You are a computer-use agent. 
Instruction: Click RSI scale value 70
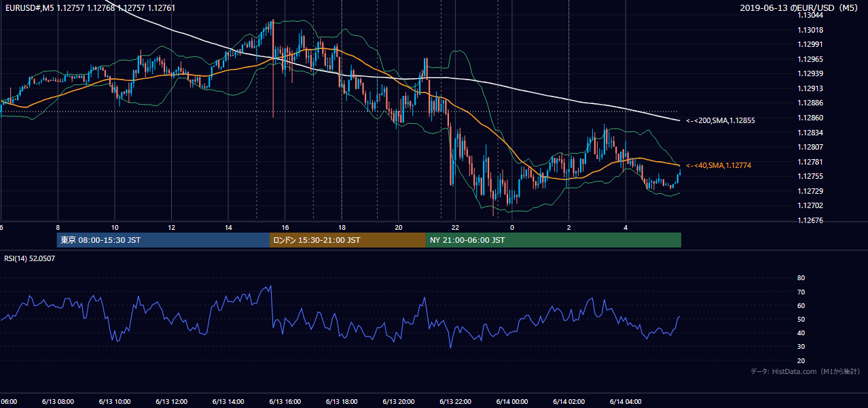[x=801, y=292]
